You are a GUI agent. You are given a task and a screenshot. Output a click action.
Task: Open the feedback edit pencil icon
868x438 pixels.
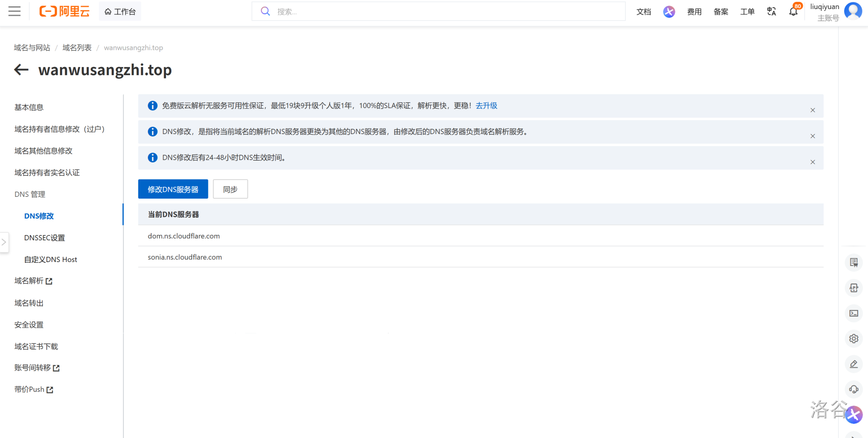854,364
